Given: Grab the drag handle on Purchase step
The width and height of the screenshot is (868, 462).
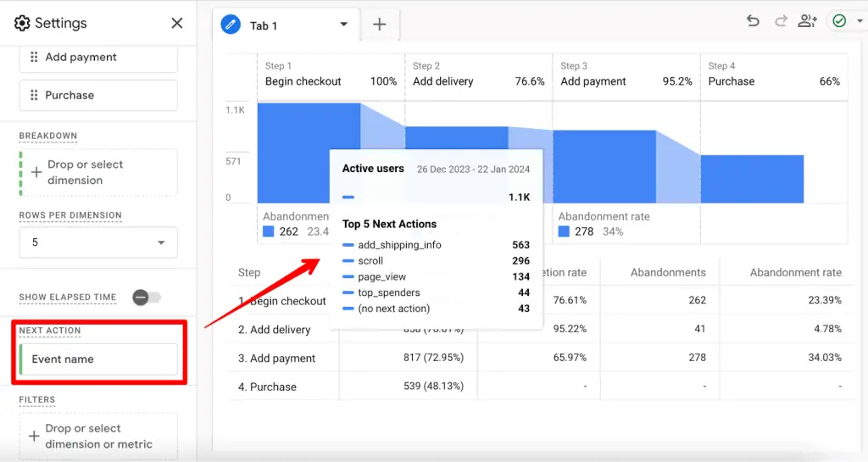Looking at the screenshot, I should click(x=34, y=95).
